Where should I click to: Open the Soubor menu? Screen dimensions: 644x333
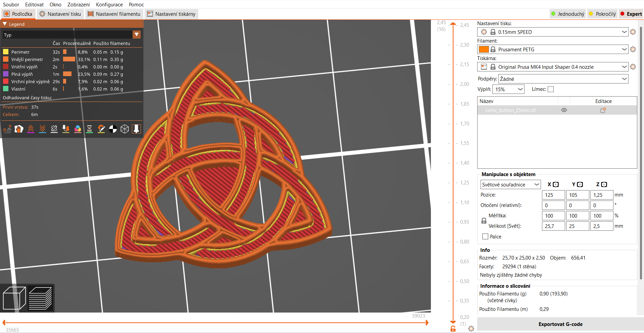[x=11, y=4]
